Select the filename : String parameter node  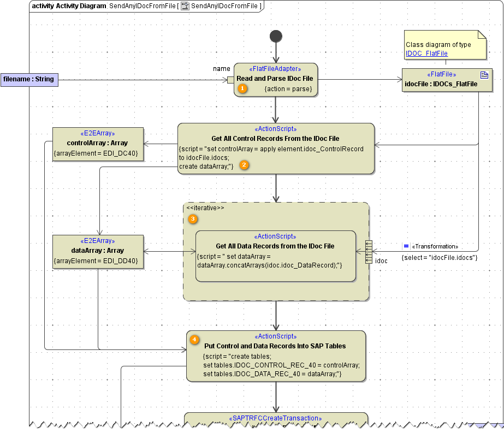pyautogui.click(x=29, y=79)
